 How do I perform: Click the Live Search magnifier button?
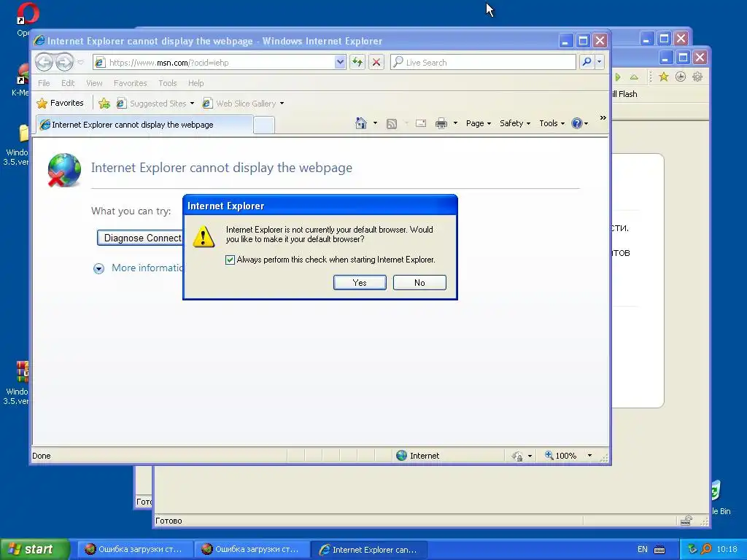pos(587,62)
